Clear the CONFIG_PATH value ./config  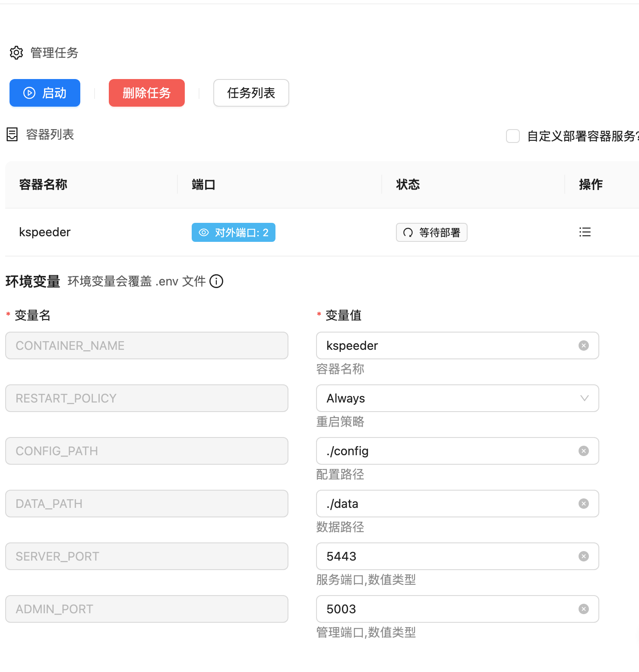pos(584,451)
